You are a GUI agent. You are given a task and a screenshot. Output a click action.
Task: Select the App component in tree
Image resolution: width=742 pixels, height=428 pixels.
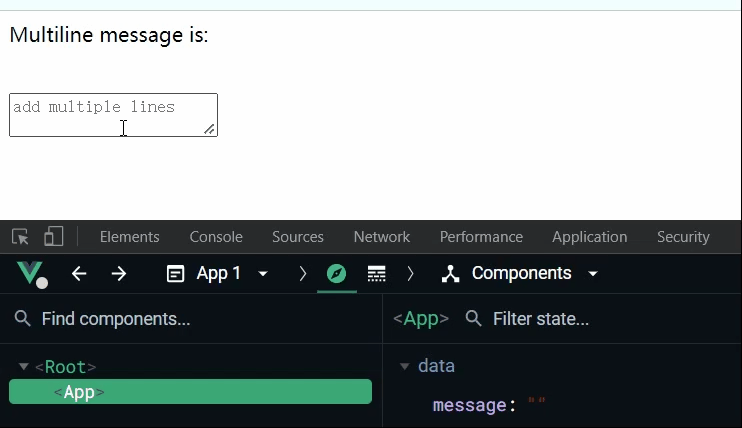click(x=190, y=392)
